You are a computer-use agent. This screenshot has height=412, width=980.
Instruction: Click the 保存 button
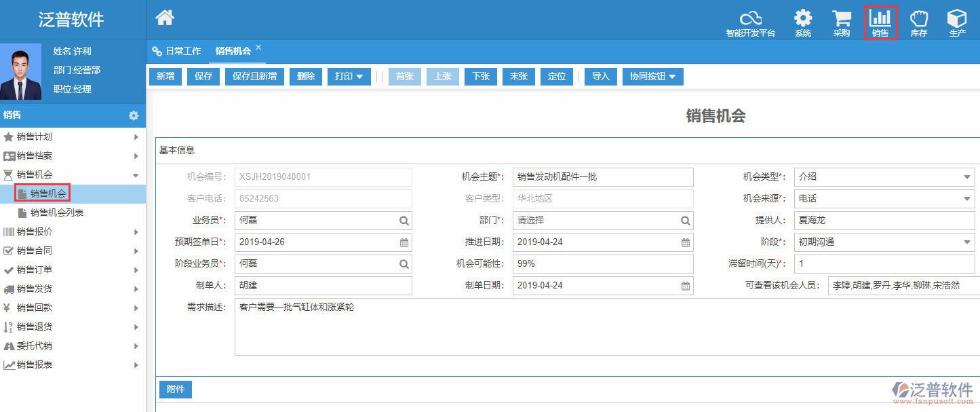pyautogui.click(x=203, y=77)
